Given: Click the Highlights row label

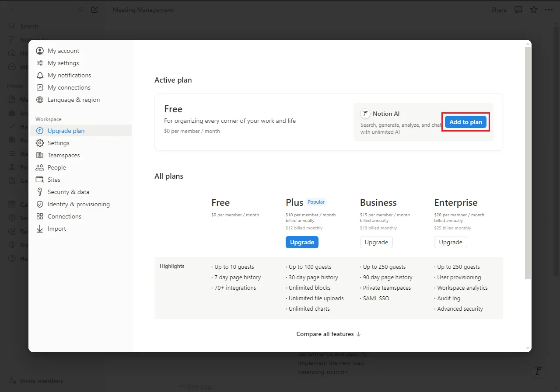Looking at the screenshot, I should click(x=172, y=266).
